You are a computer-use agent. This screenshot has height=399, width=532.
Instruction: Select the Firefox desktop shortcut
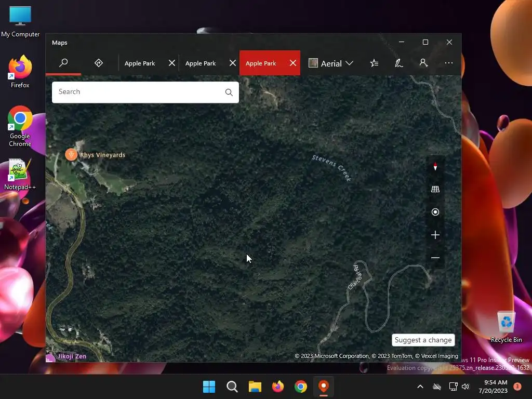(x=20, y=72)
